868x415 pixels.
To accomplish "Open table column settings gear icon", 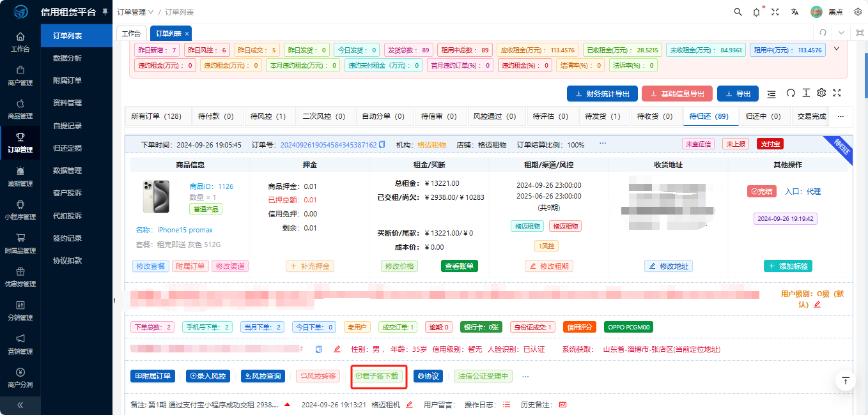I will coord(821,93).
